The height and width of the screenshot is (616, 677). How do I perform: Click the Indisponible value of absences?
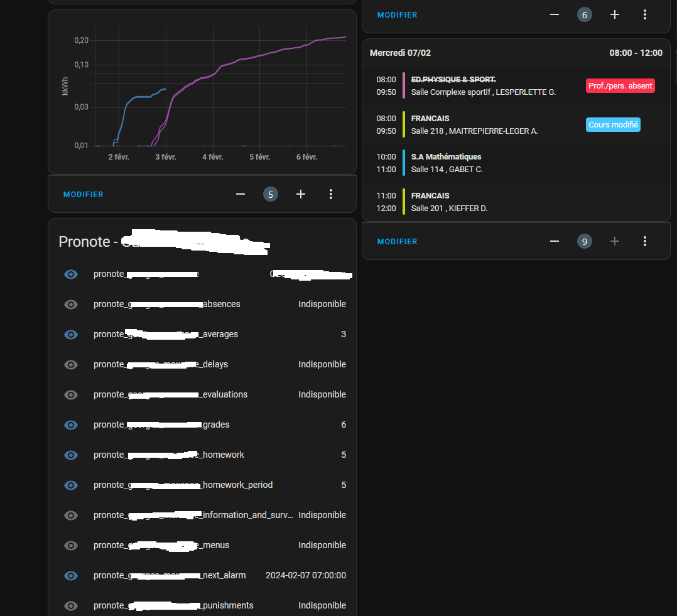[x=322, y=305]
